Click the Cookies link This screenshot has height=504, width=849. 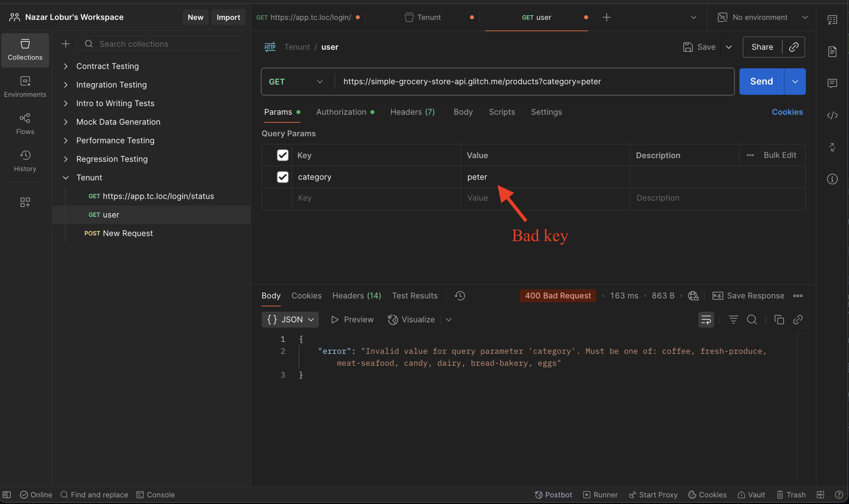click(x=787, y=112)
